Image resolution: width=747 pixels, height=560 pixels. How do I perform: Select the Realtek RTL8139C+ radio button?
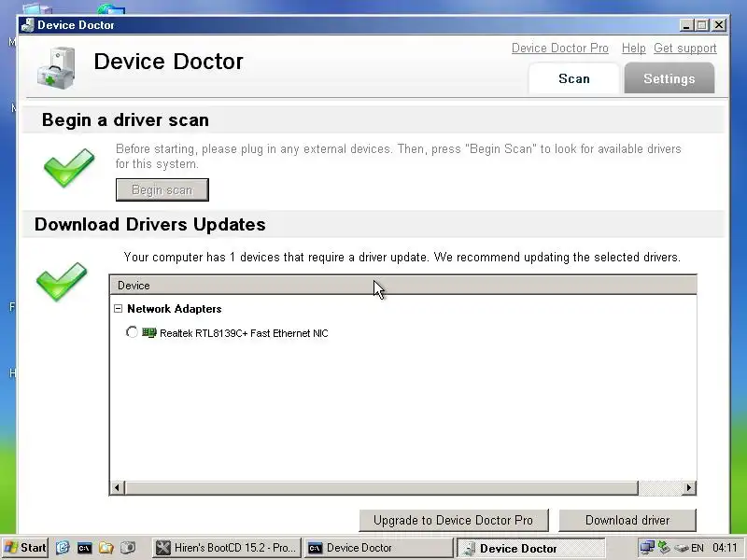pos(132,332)
